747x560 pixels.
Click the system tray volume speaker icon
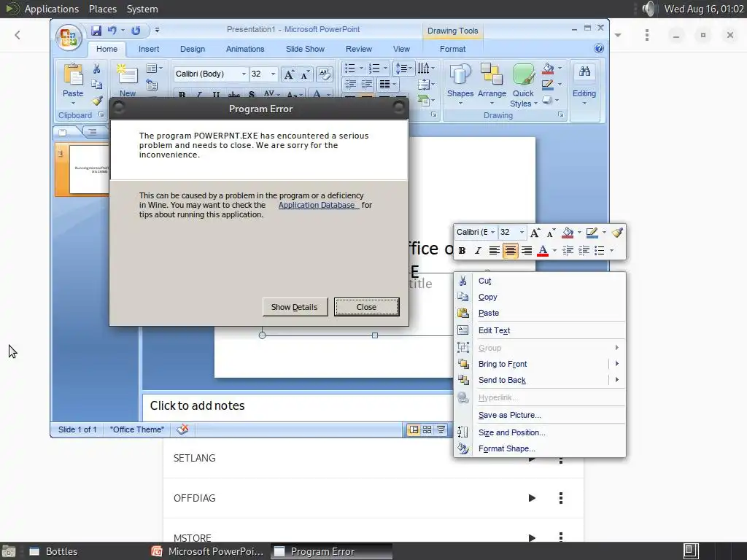(x=649, y=9)
